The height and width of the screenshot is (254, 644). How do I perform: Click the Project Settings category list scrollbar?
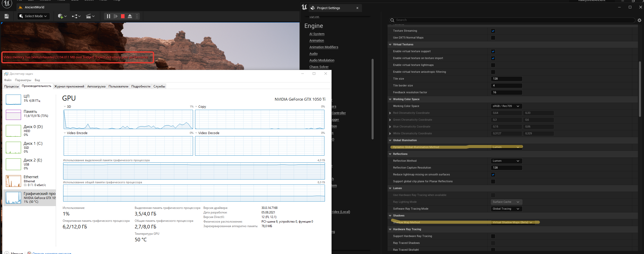tap(372, 99)
